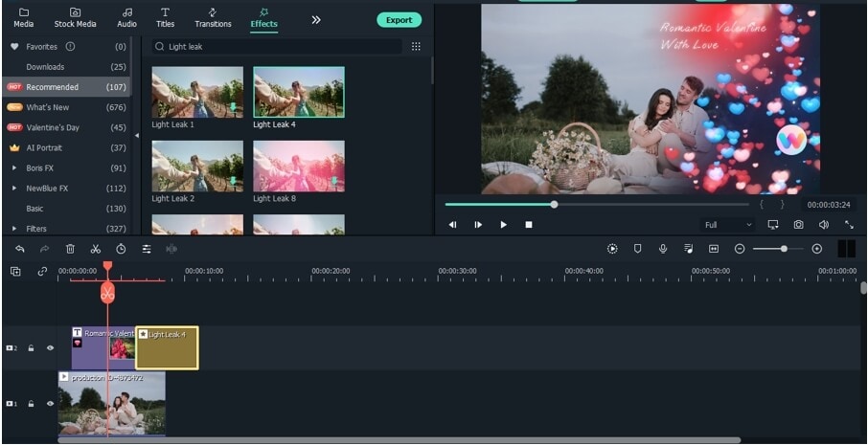
Task: Play frame-by-frame forward button
Action: 478,225
